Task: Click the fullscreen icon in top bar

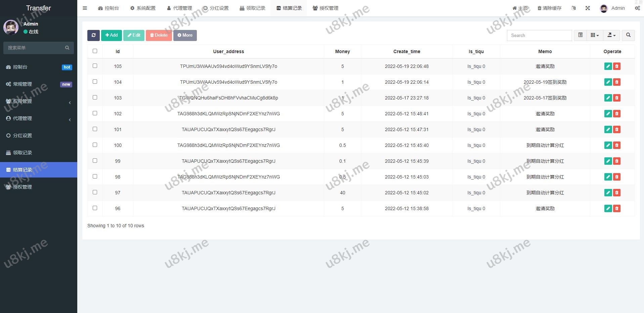Action: 588,8
